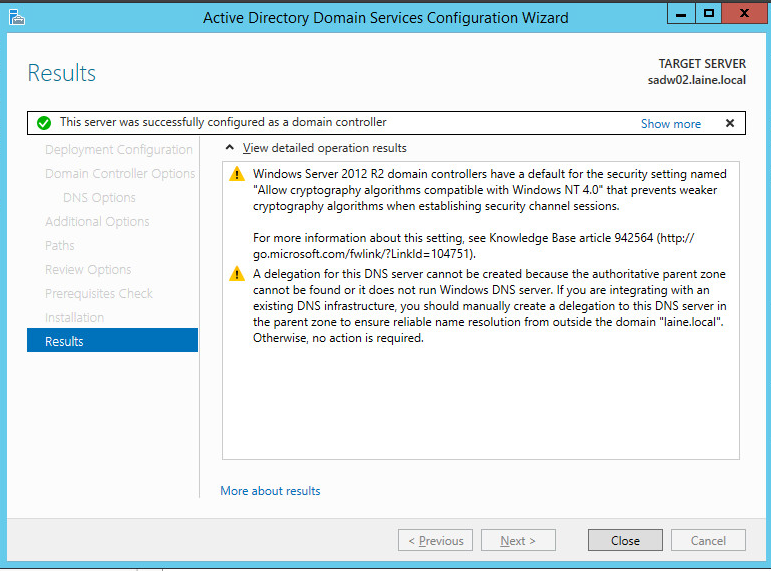Collapse View detailed operation results chevron

[230, 147]
